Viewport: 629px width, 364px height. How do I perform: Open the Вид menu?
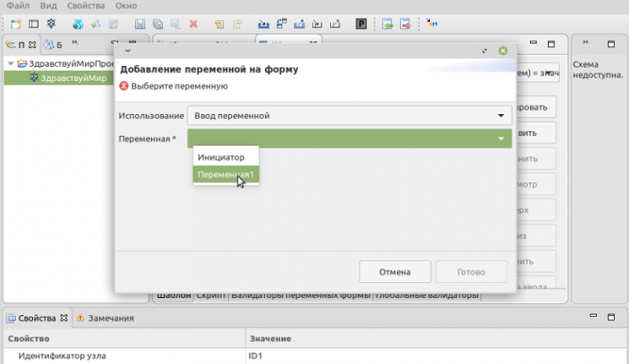click(x=49, y=6)
